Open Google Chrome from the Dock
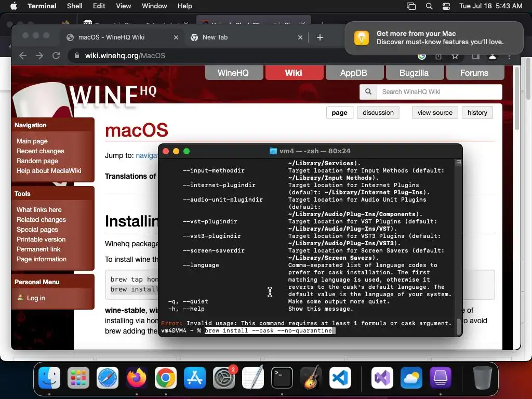The image size is (532, 399). [166, 378]
